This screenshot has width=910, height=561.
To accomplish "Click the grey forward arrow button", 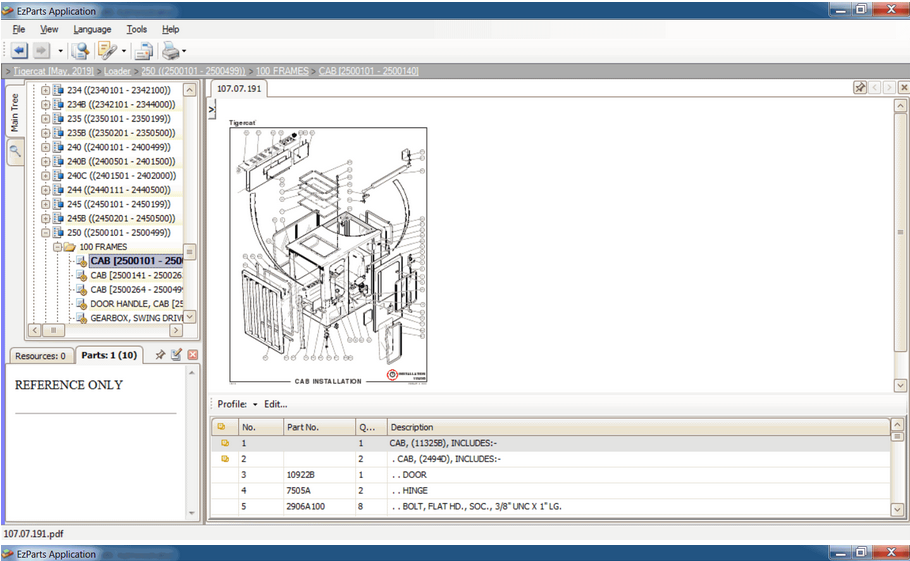I will tap(41, 51).
